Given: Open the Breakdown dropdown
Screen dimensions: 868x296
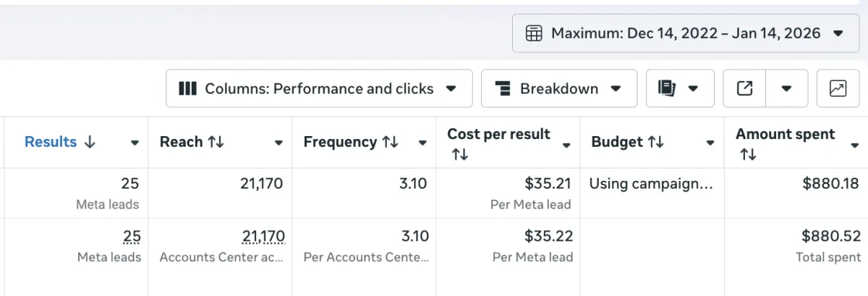Looking at the screenshot, I should [558, 89].
